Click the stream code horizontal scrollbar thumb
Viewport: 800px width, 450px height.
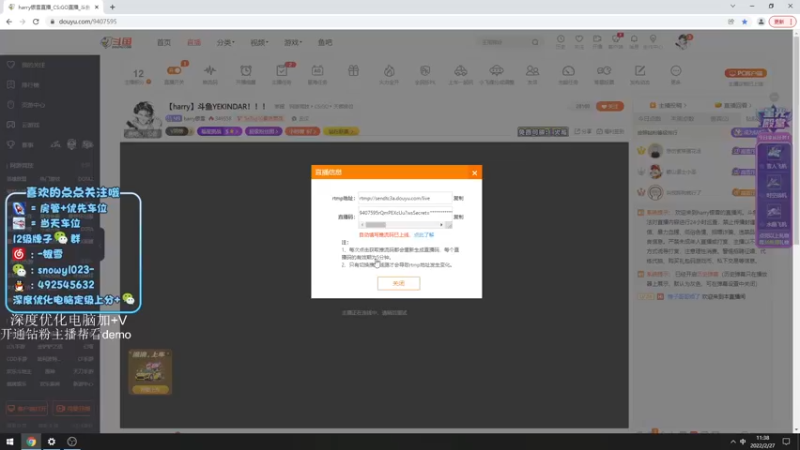[x=376, y=225]
